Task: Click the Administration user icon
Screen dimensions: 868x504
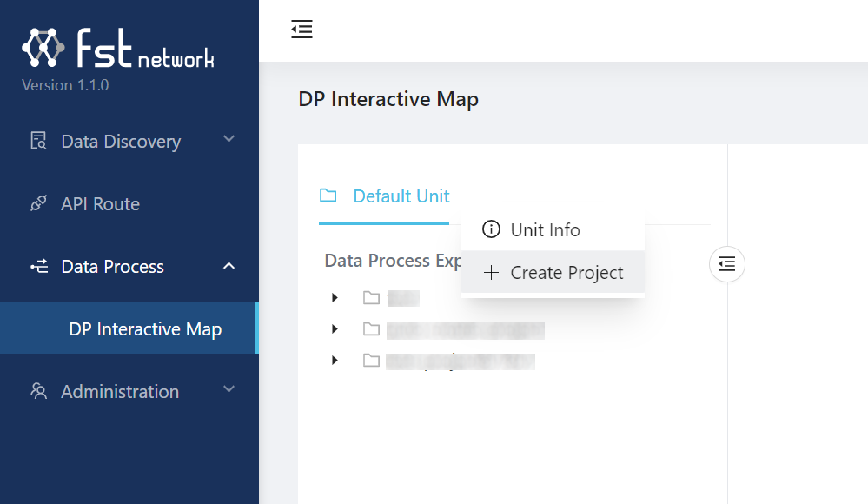Action: coord(38,392)
